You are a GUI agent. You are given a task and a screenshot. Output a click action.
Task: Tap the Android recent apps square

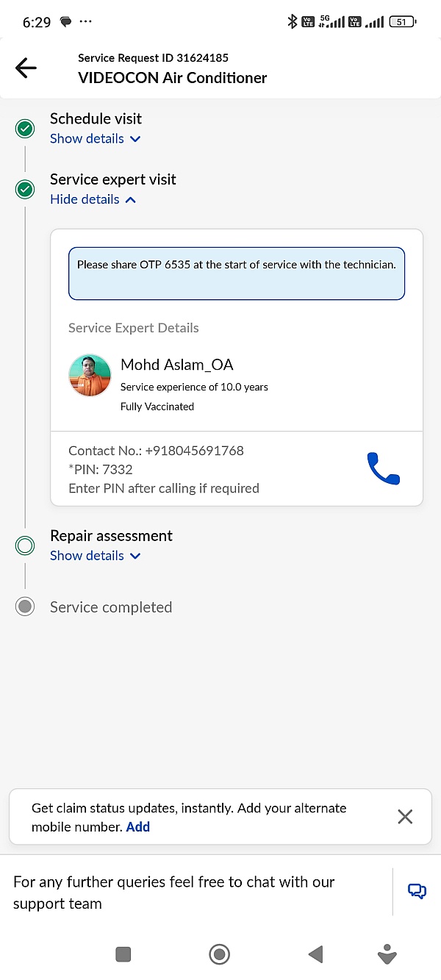[x=123, y=954]
